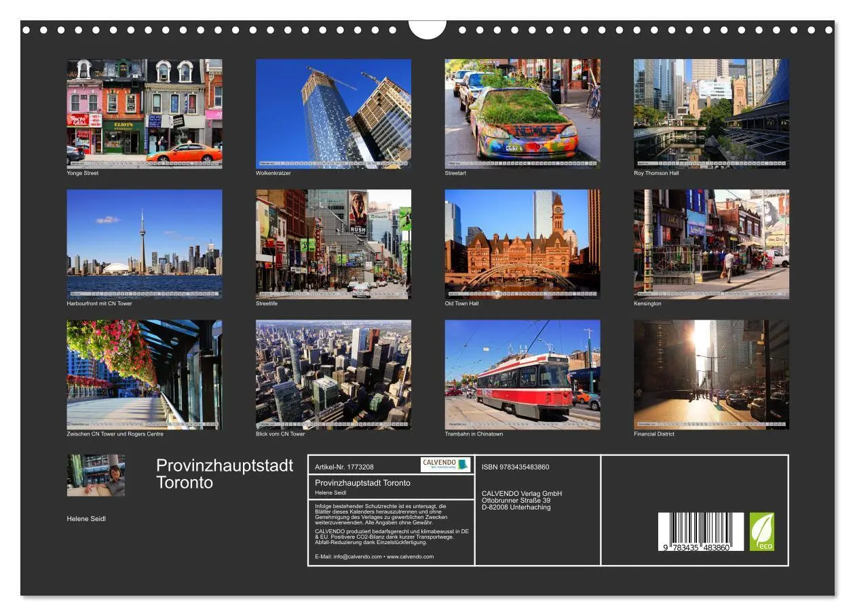Click the Streetart painted car photo
Viewport: 855px width, 616px height.
click(x=522, y=113)
